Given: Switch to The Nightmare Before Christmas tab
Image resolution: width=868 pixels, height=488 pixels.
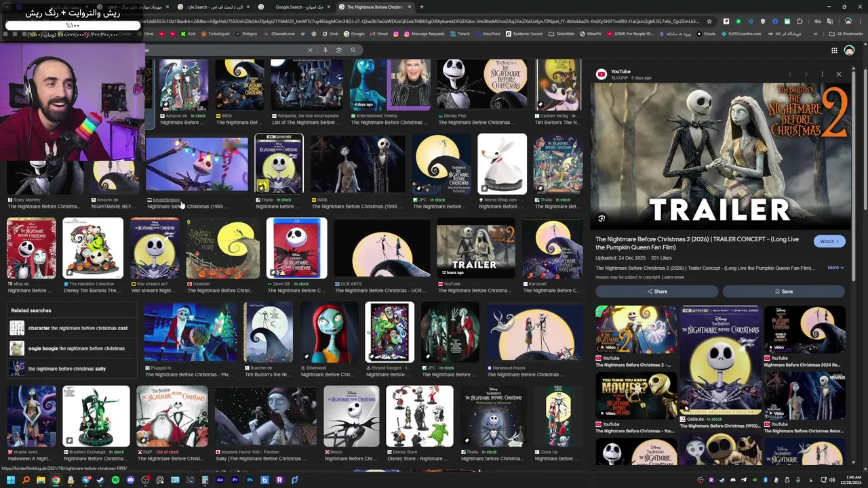Looking at the screenshot, I should point(374,7).
